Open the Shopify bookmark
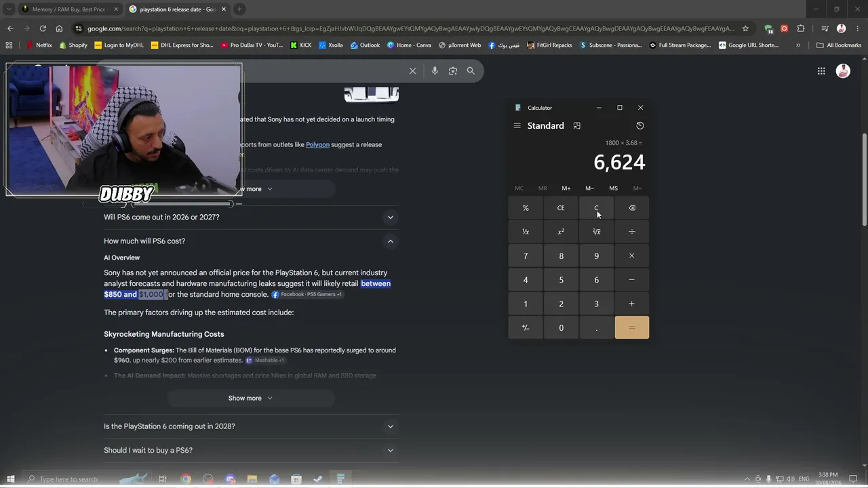This screenshot has height=488, width=868. coord(73,45)
